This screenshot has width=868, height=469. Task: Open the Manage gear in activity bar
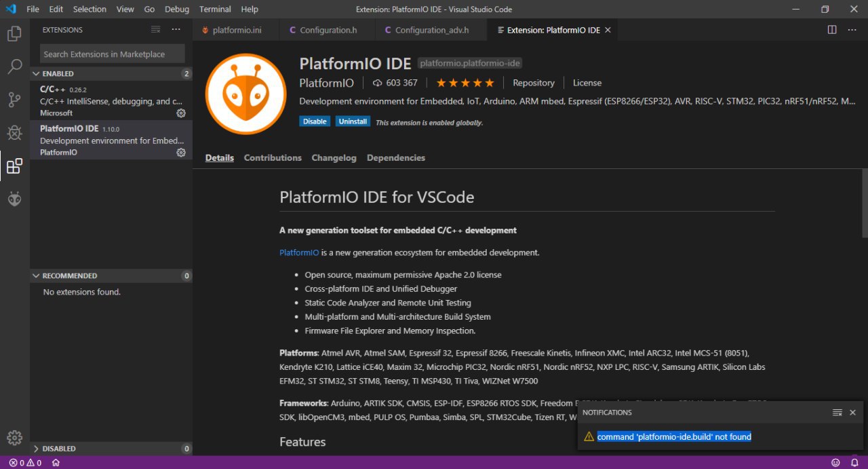14,438
